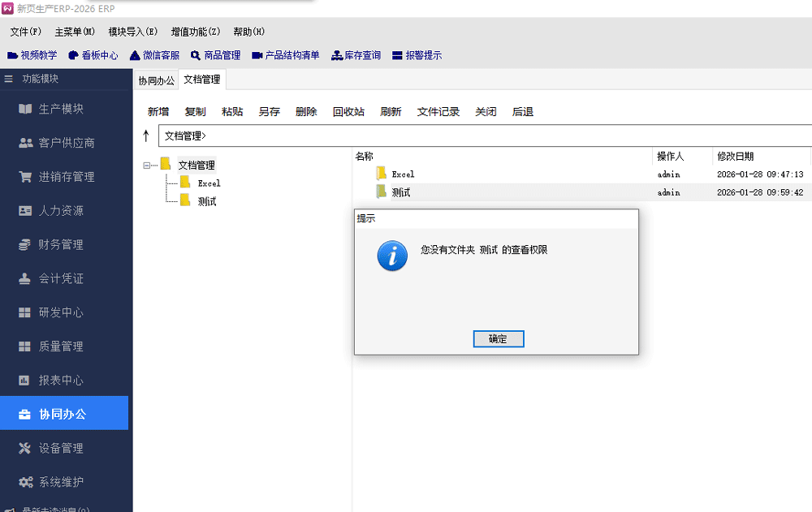Open 生产模块 in the sidebar
The height and width of the screenshot is (512, 812).
point(61,109)
